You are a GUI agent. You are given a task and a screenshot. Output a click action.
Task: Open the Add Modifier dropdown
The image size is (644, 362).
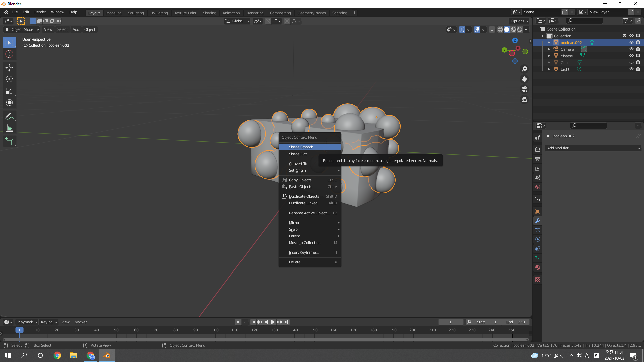(593, 148)
